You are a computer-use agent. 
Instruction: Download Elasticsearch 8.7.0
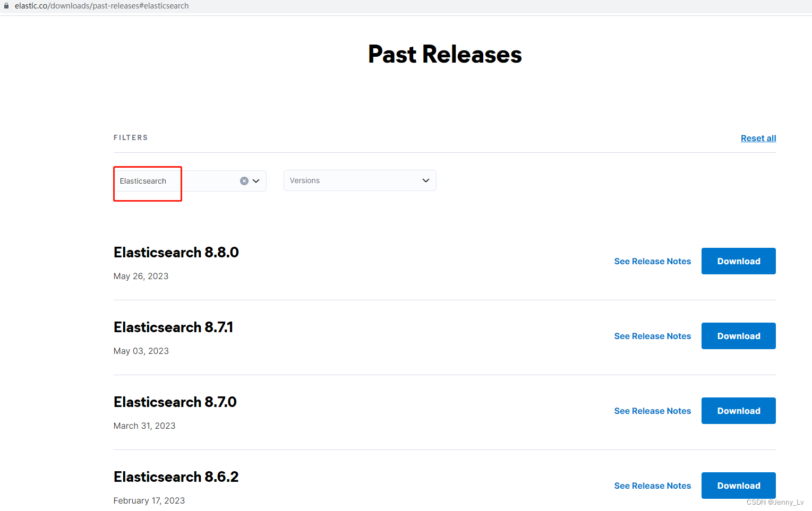point(739,411)
